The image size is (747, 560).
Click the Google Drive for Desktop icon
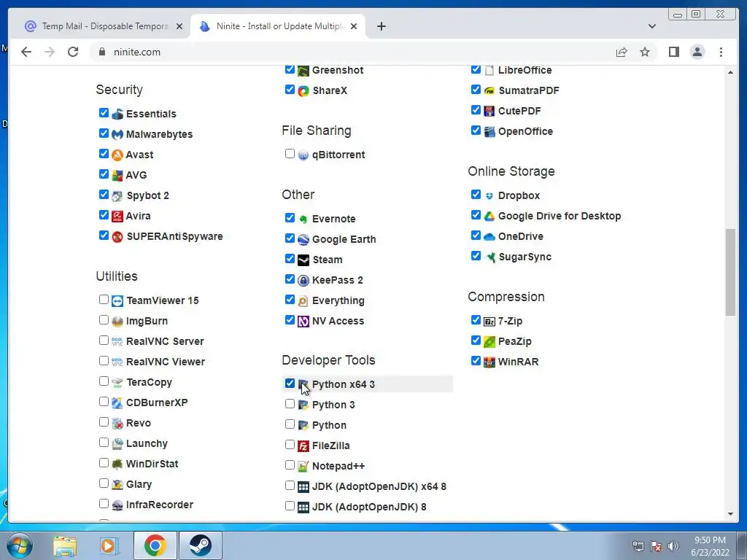pos(489,216)
